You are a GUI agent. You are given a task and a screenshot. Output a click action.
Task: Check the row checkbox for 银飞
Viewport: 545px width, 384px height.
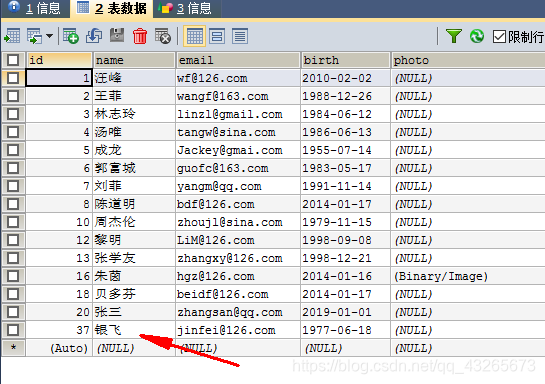[x=13, y=330]
